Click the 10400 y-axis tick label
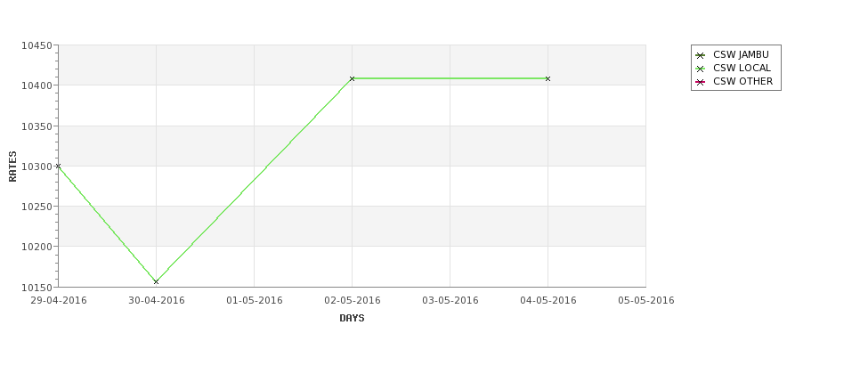Viewport: 868px width, 382px height. point(37,85)
